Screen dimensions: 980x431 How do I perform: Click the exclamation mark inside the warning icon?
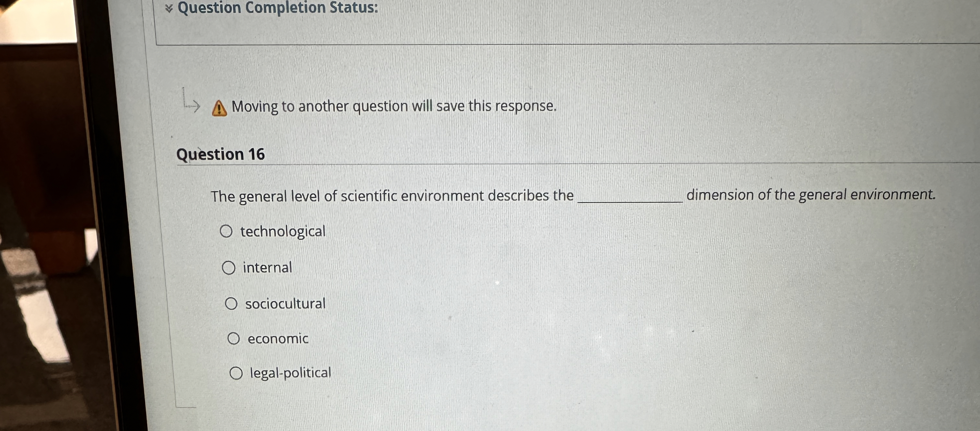219,109
